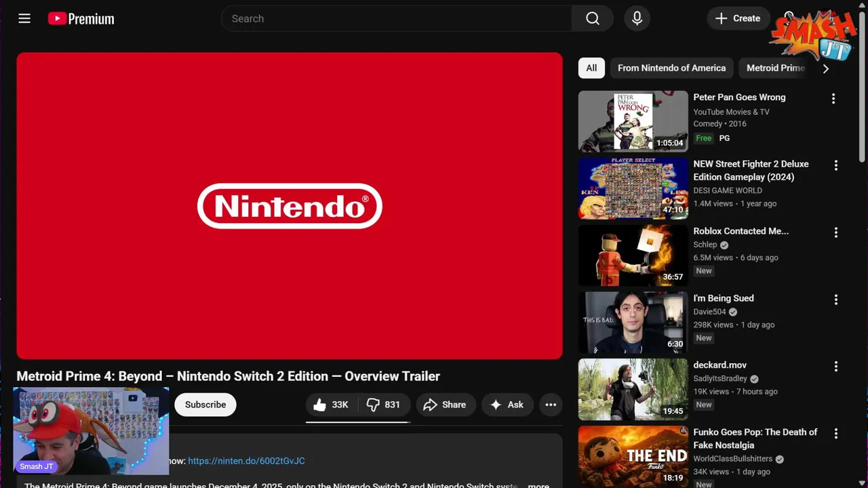Go to YouTube Premium home logo
This screenshot has height=488, width=868.
81,18
